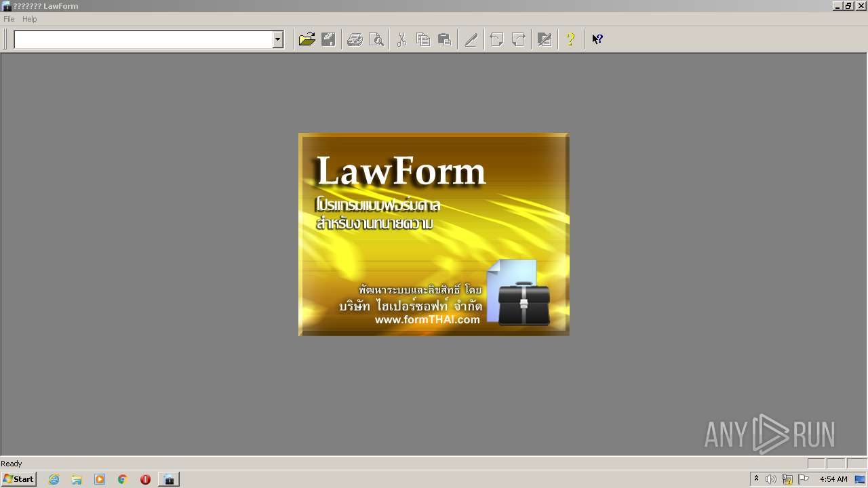Click the previous page icon
This screenshot has width=868, height=488.
(497, 39)
